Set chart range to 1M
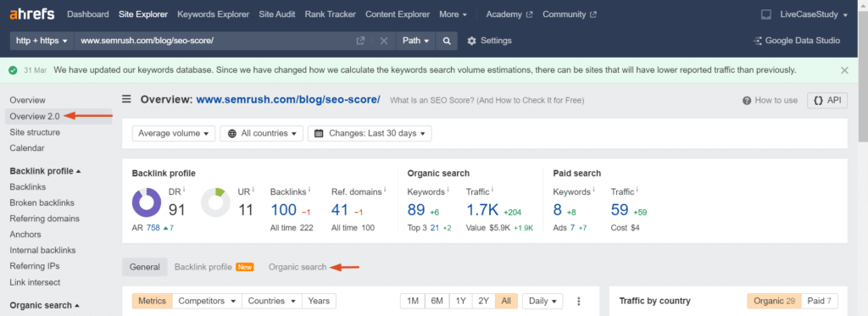This screenshot has width=868, height=316. [x=413, y=301]
